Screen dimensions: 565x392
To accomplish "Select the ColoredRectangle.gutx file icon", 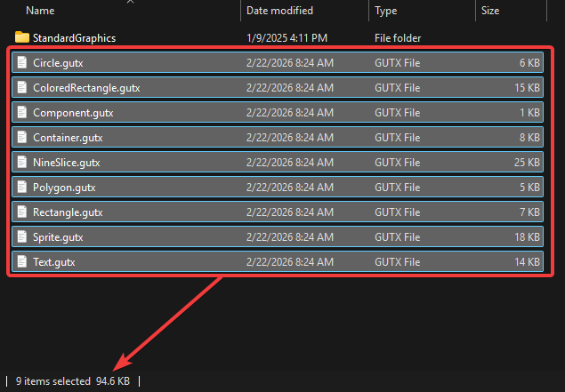I will [22, 89].
